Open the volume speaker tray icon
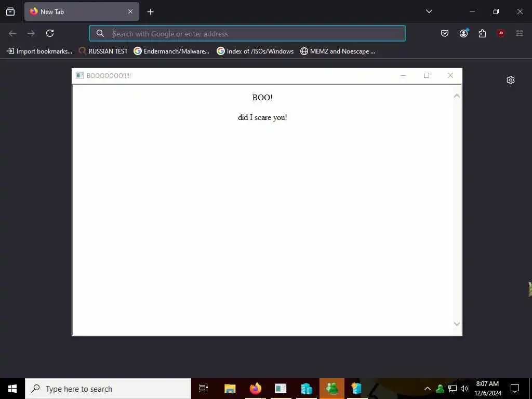The height and width of the screenshot is (399, 532). pyautogui.click(x=464, y=389)
